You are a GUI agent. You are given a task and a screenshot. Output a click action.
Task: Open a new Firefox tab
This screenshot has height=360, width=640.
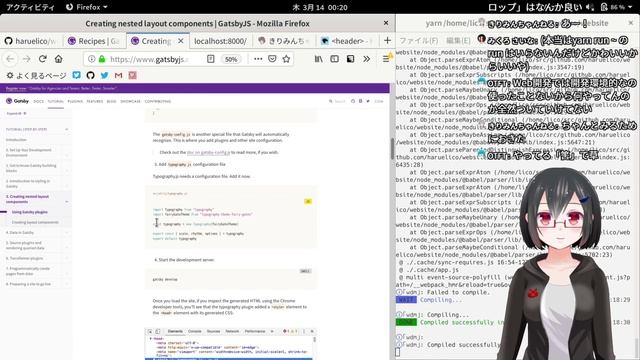pyautogui.click(x=387, y=41)
